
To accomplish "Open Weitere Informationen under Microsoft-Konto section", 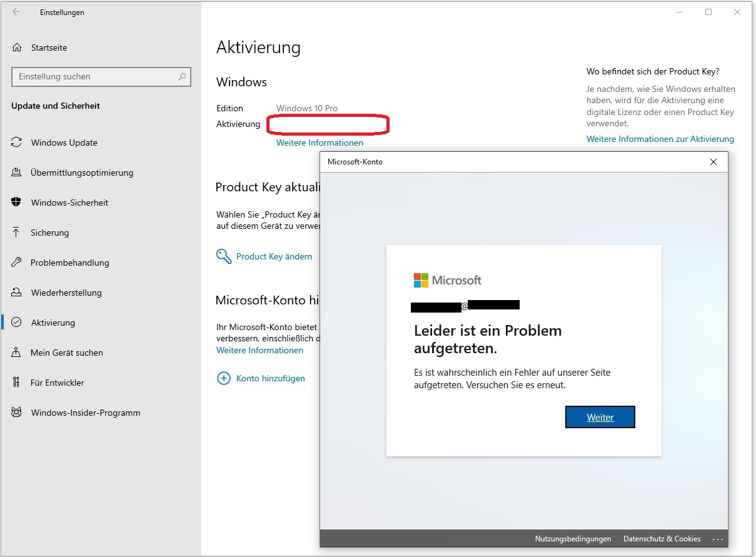I will click(260, 350).
